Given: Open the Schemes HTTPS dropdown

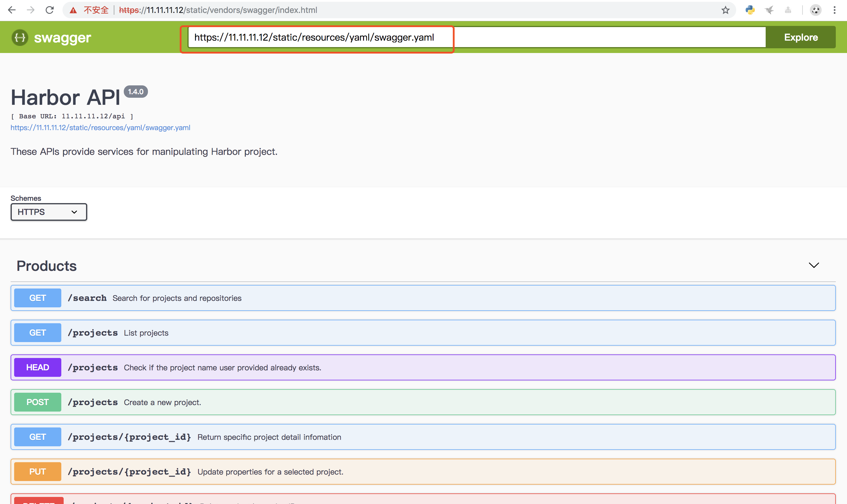Looking at the screenshot, I should 49,212.
